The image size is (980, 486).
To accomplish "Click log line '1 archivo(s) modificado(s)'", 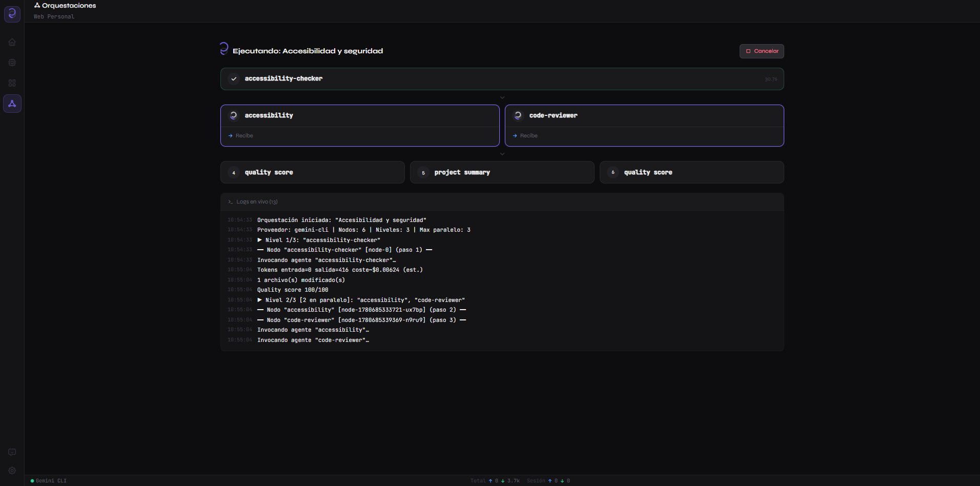I will (301, 280).
